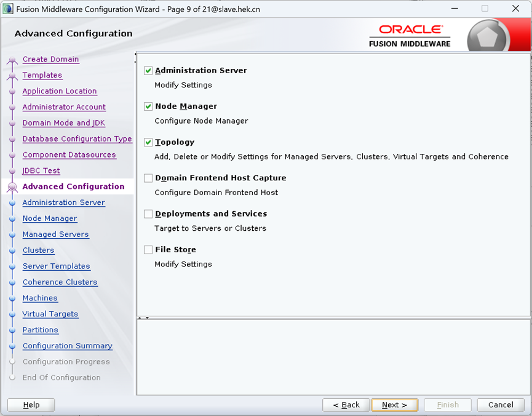This screenshot has width=532, height=416.
Task: Click the empty message pane
Action: 333,358
